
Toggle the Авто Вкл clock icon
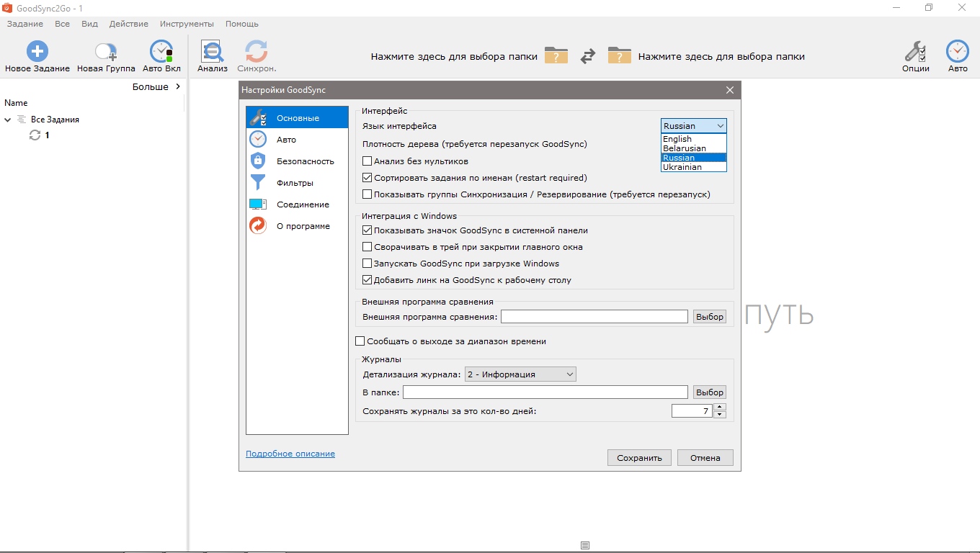(161, 51)
